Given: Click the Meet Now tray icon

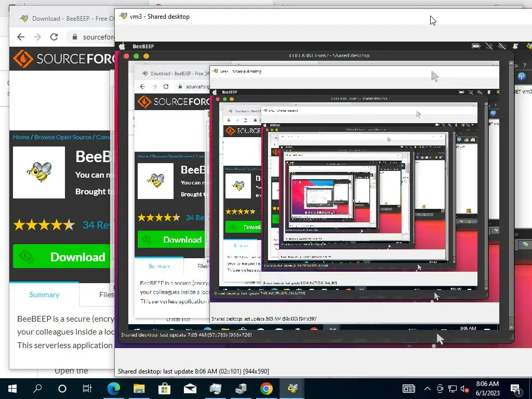Looking at the screenshot, I should point(440,389).
